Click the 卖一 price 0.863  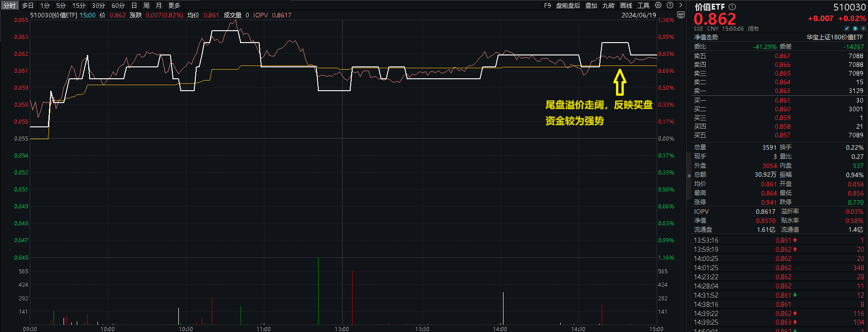click(x=782, y=91)
